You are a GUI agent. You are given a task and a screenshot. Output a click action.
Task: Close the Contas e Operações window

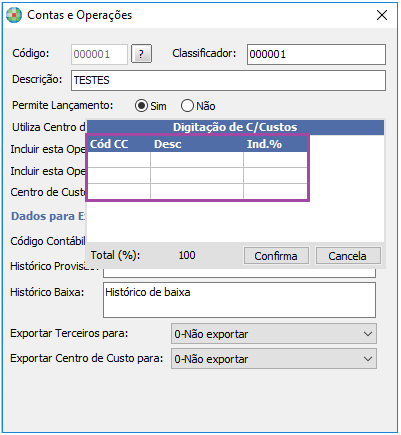click(382, 15)
